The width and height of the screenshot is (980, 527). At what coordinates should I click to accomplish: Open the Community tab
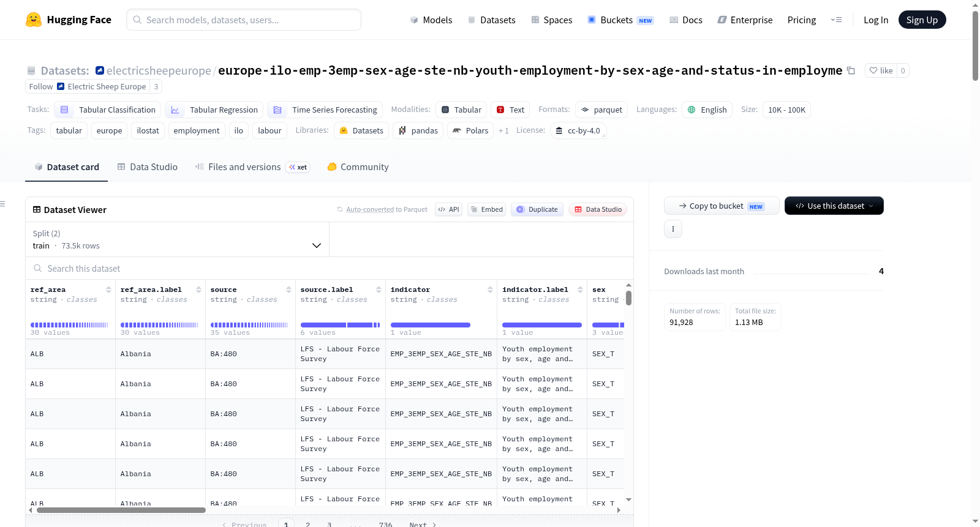click(358, 167)
